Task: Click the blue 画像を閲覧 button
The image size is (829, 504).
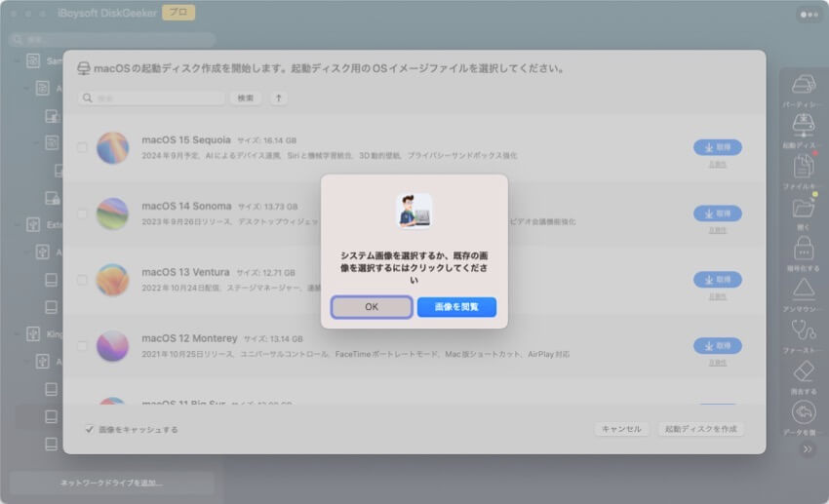Action: [456, 307]
